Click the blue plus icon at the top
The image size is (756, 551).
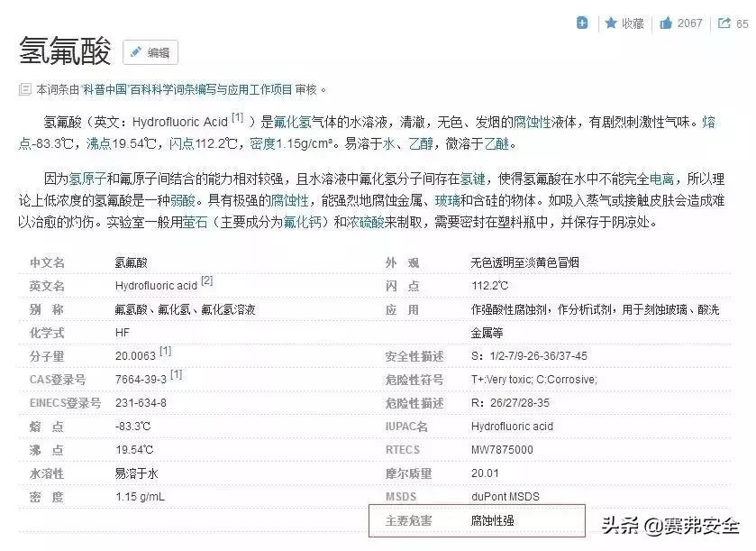click(x=581, y=23)
